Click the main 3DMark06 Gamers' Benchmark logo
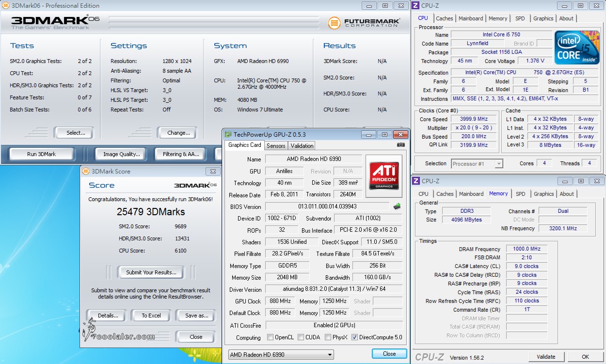606x364 pixels. point(55,22)
